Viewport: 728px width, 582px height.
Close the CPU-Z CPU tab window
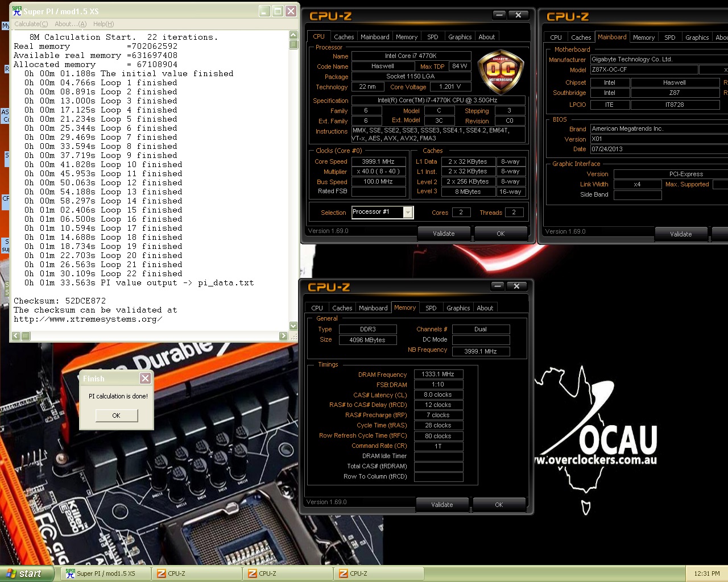point(518,15)
